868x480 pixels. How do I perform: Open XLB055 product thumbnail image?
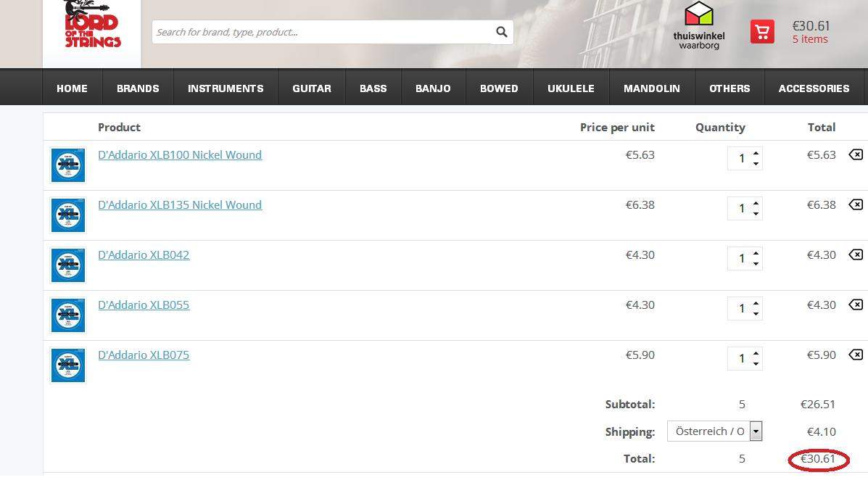(x=68, y=315)
